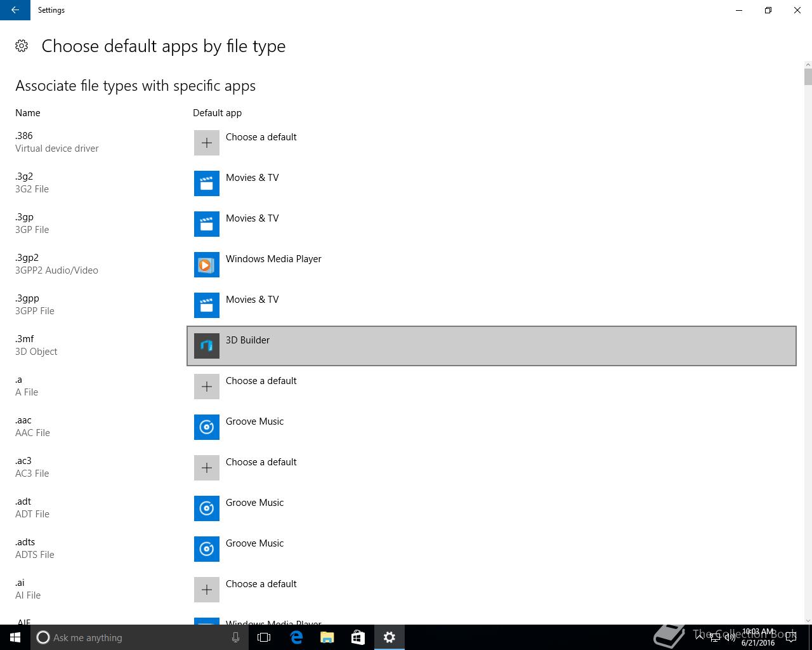Click the '.adts' file extension text

25,542
